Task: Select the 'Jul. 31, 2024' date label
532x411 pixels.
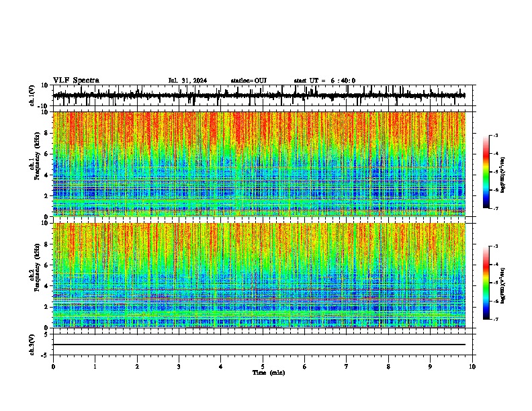Action: pyautogui.click(x=187, y=81)
